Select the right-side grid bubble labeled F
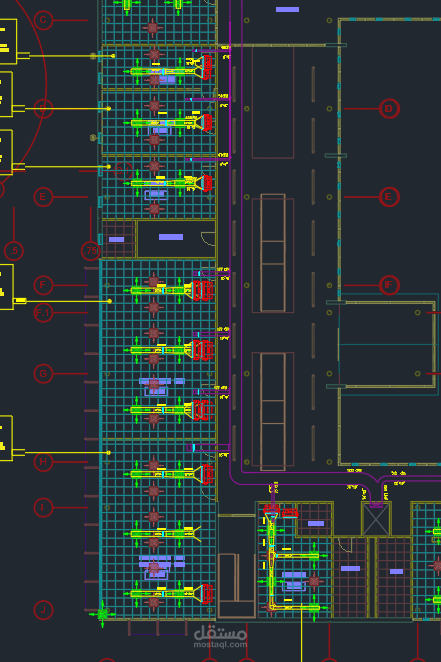 (389, 285)
